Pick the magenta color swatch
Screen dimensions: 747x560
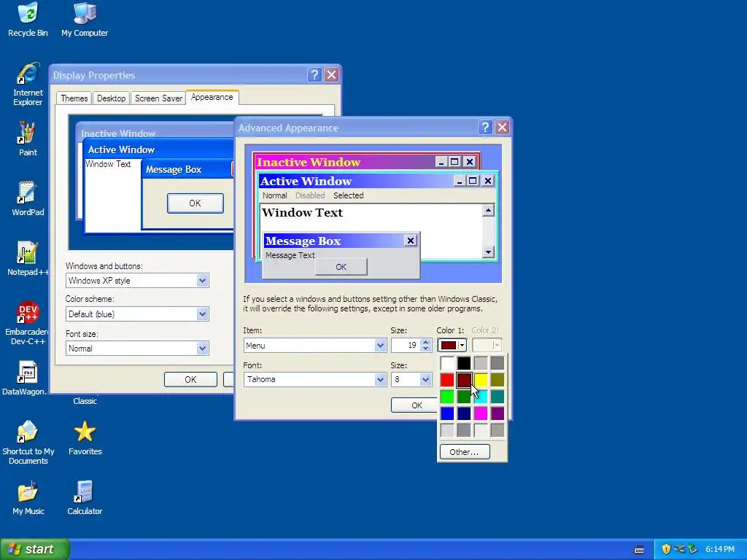(481, 413)
